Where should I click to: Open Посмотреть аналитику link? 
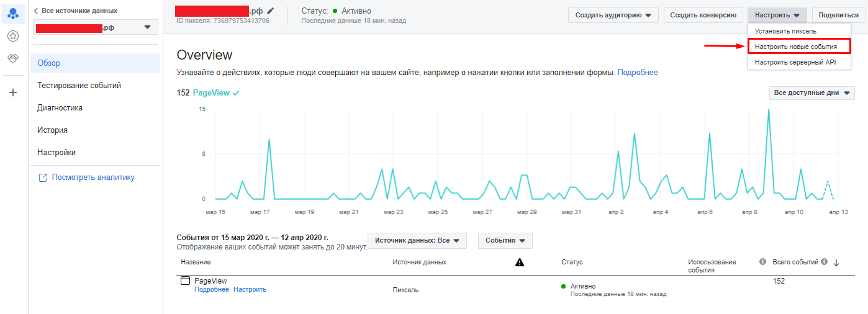pos(93,177)
